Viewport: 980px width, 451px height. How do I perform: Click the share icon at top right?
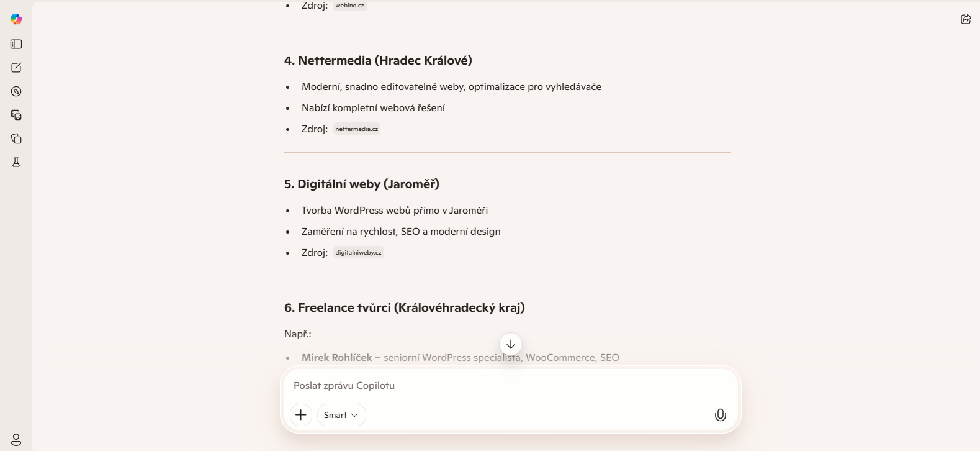[x=966, y=19]
